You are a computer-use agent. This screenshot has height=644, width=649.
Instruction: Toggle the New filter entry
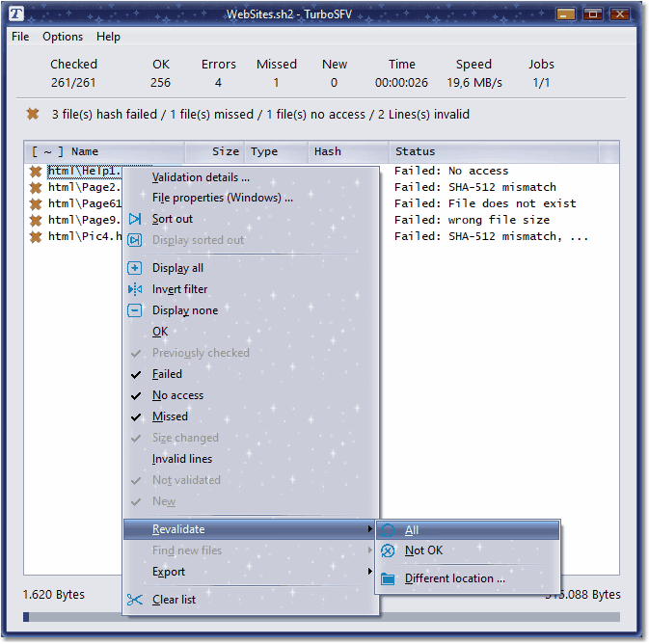(x=251, y=501)
